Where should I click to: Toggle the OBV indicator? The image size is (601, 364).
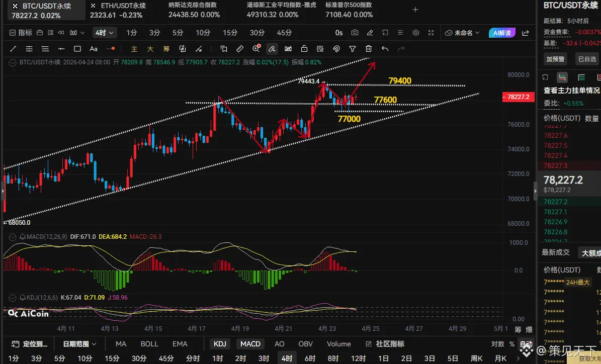(x=305, y=344)
